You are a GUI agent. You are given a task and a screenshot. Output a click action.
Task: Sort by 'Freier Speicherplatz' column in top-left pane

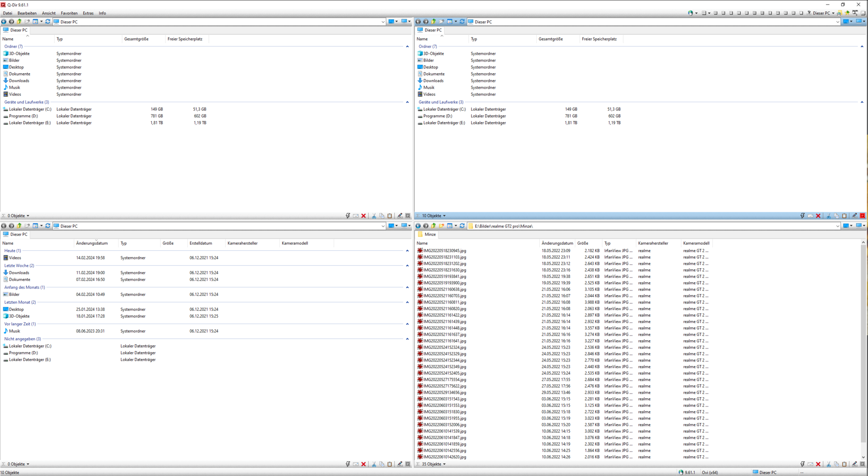(x=185, y=39)
